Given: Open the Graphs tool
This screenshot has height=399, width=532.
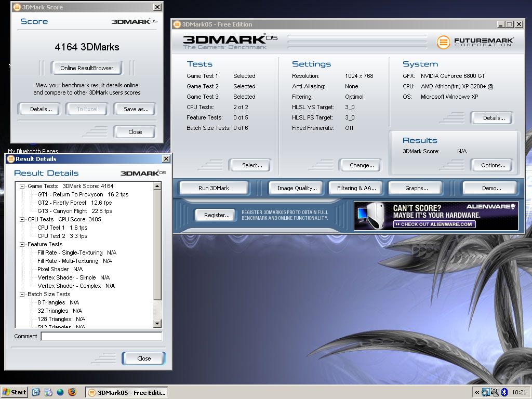Looking at the screenshot, I should click(416, 188).
